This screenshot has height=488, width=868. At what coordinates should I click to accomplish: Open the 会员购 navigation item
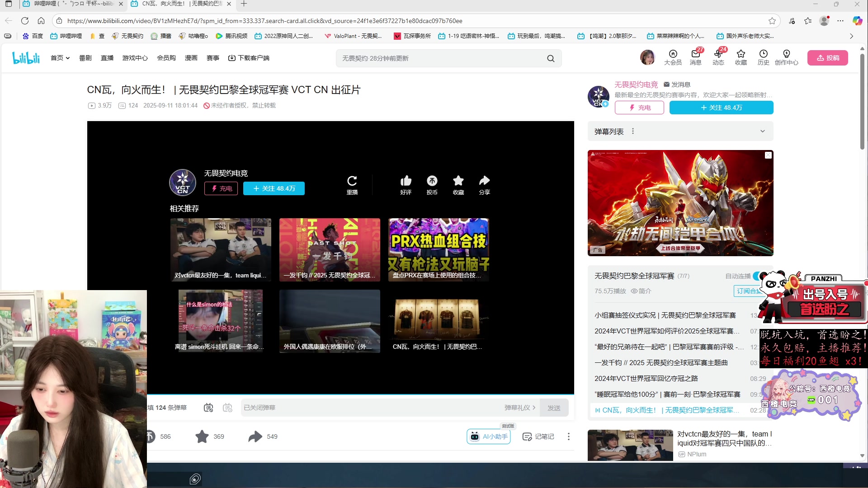[166, 58]
